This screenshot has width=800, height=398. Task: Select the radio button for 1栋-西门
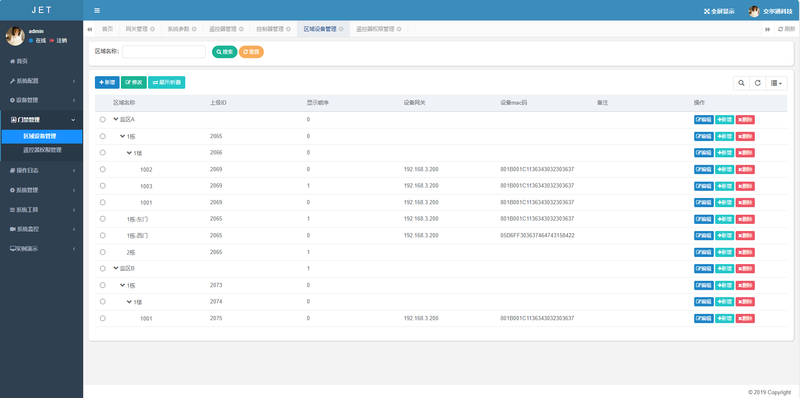point(103,235)
